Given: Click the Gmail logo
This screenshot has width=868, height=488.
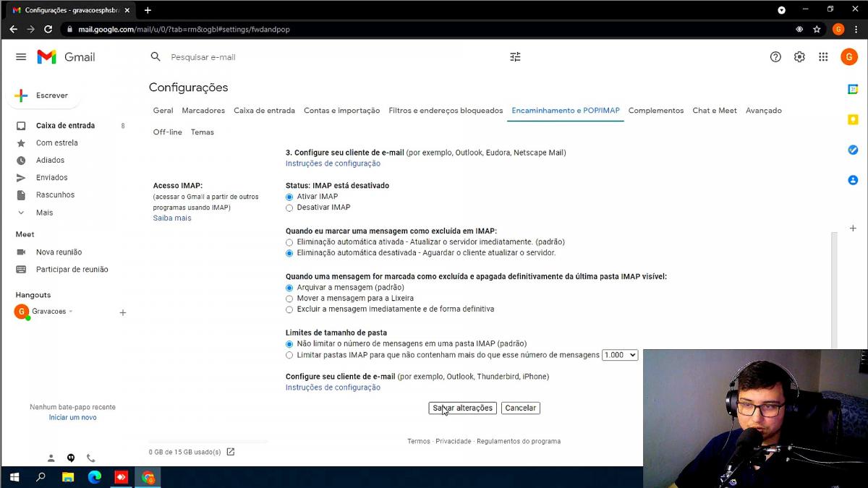Looking at the screenshot, I should coord(66,57).
